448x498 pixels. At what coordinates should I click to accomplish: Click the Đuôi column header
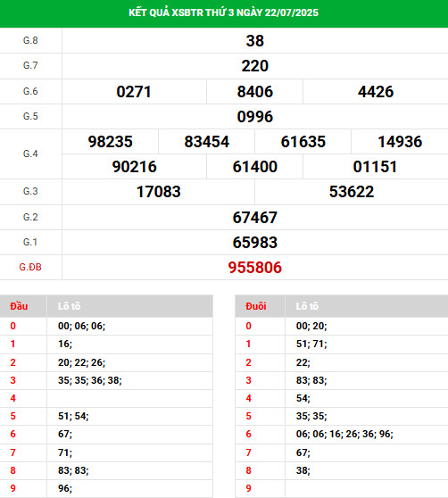pos(256,306)
